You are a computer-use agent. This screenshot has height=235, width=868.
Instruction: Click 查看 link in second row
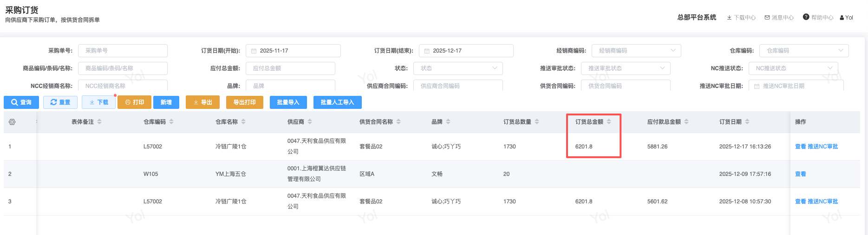pyautogui.click(x=800, y=174)
